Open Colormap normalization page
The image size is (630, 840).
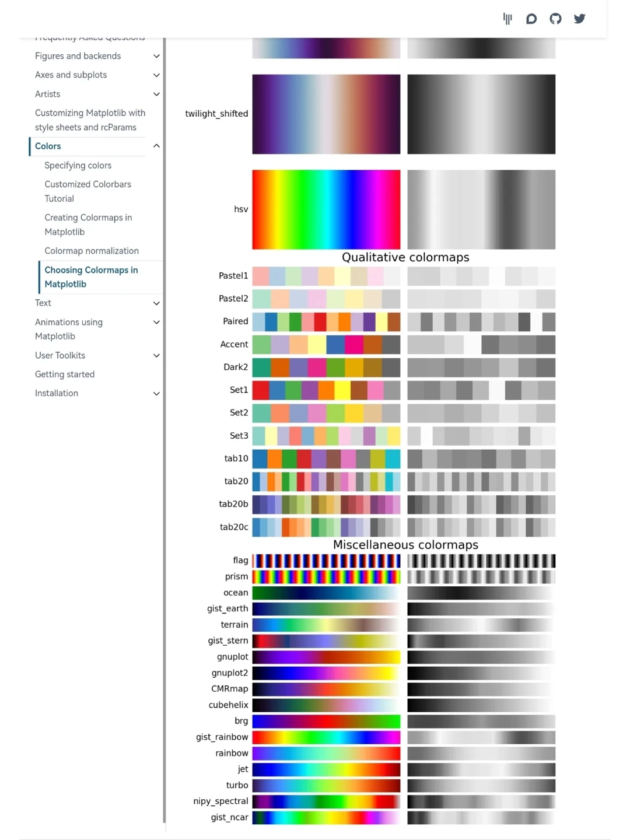tap(92, 251)
